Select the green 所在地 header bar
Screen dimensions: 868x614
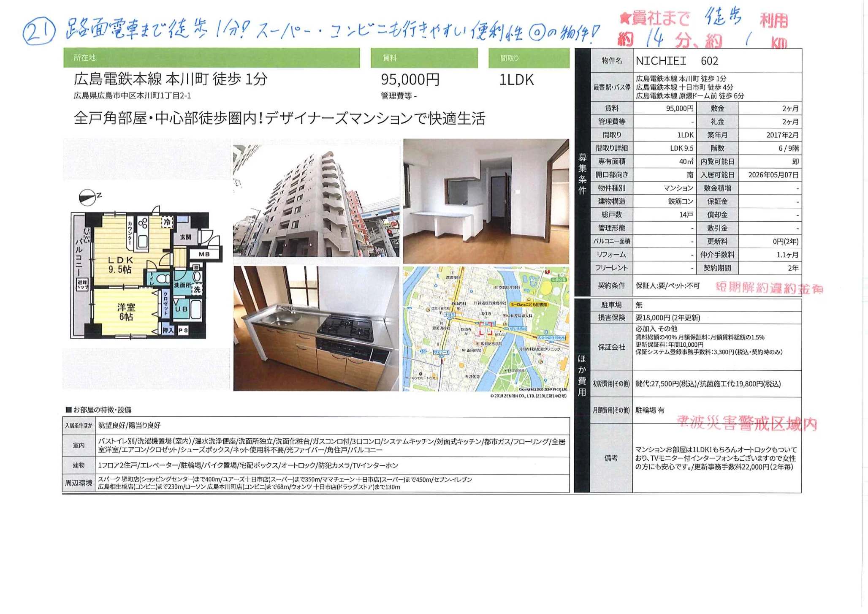click(x=212, y=58)
